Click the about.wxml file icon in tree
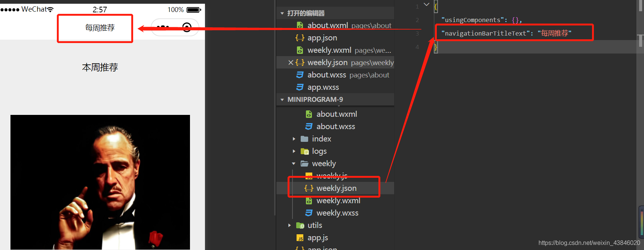The height and width of the screenshot is (250, 644). click(309, 114)
